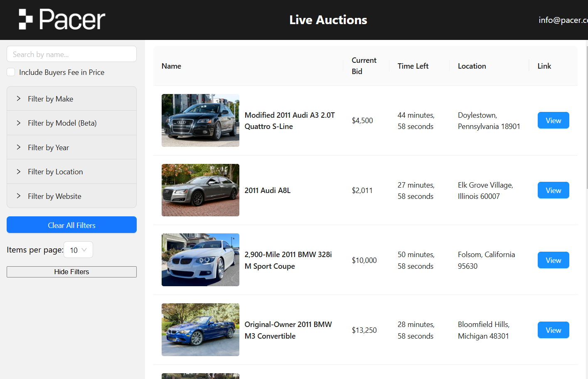The image size is (588, 379).
Task: Click the info@pacer email link
Action: pyautogui.click(x=563, y=20)
